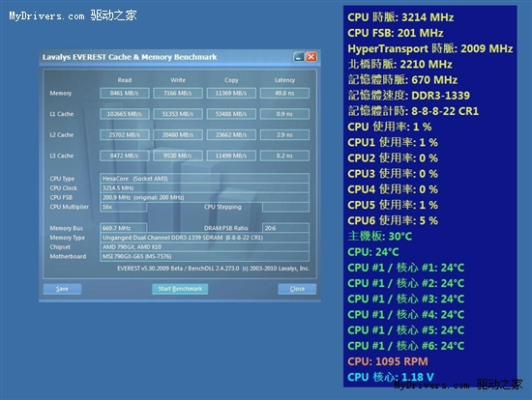Select the Memory Latency value 49.8 ns

(x=284, y=93)
